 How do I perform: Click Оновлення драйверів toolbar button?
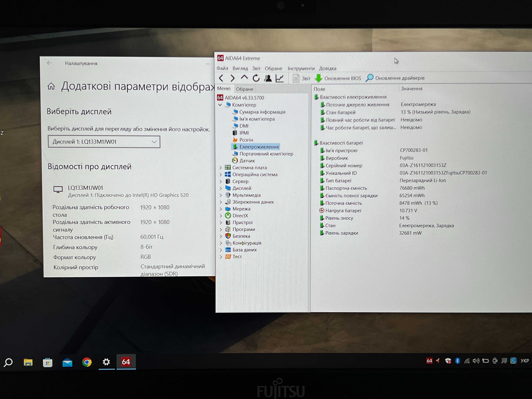395,78
